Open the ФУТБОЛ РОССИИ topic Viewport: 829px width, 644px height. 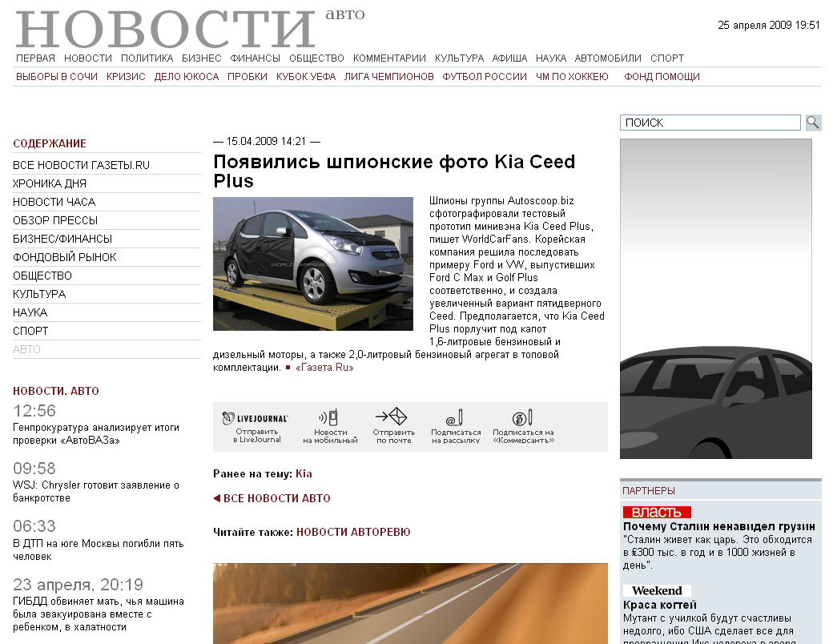point(485,77)
